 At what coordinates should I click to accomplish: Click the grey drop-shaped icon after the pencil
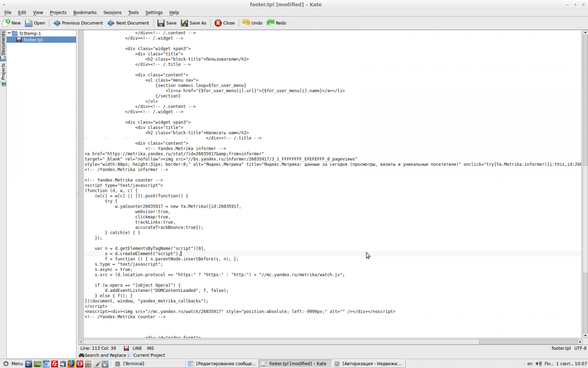point(104,364)
